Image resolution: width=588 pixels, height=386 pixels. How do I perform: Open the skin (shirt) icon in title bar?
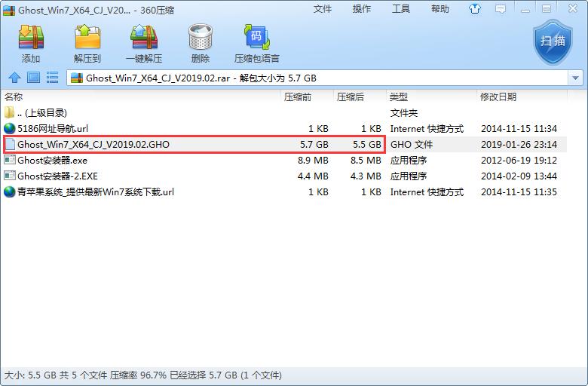[x=475, y=8]
